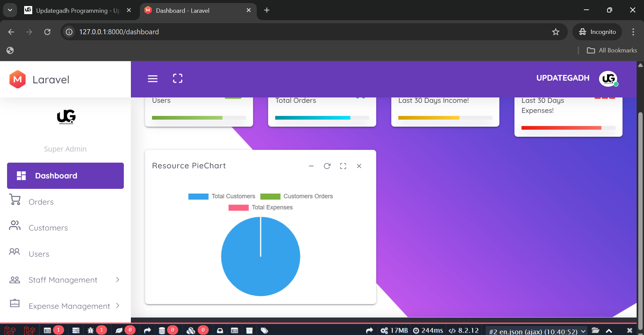Image resolution: width=644 pixels, height=335 pixels.
Task: Open the Expense Management menu item
Action: coord(65,306)
